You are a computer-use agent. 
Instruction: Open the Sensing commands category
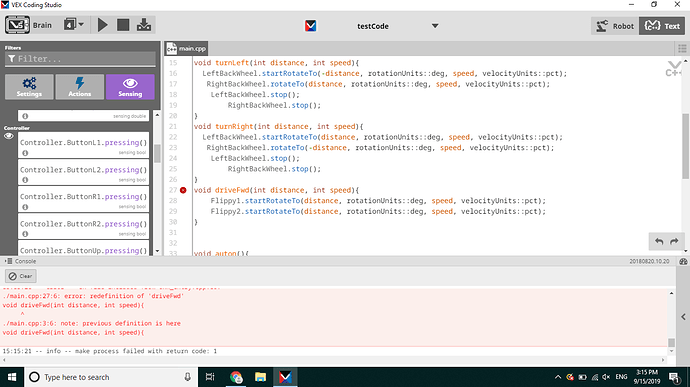(130, 87)
